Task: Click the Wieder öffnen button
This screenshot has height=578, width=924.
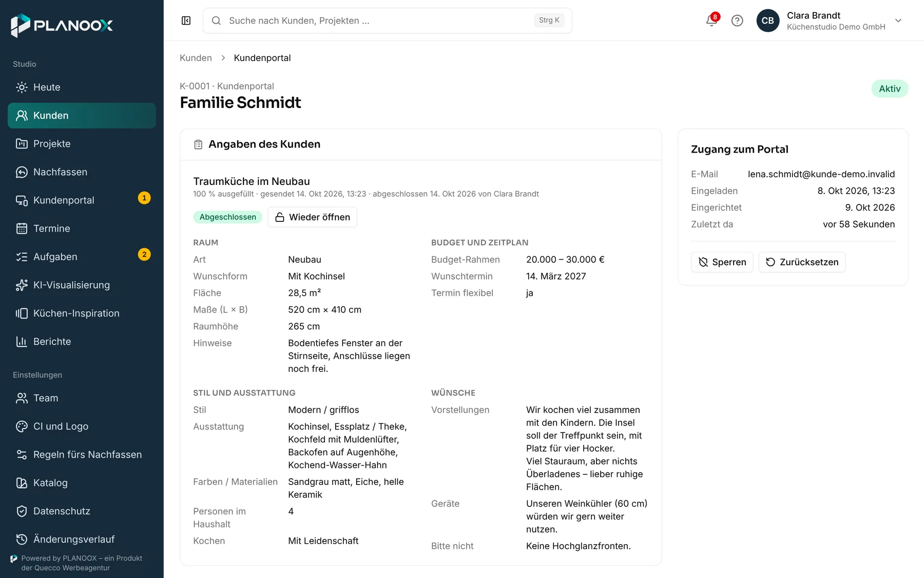Action: (x=312, y=217)
